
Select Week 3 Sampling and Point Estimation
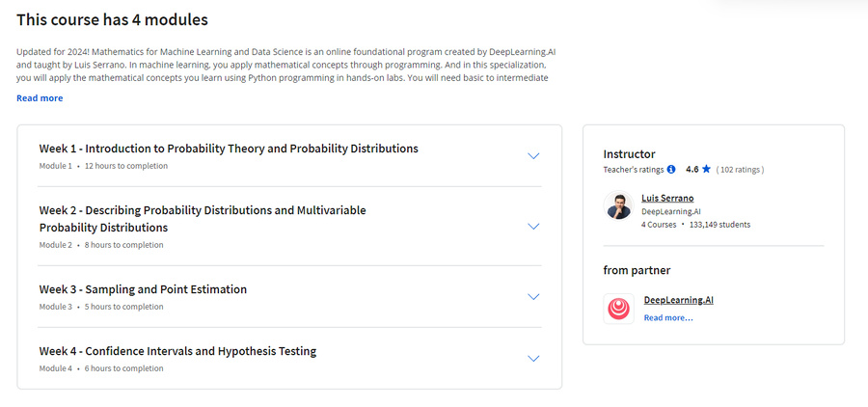(x=143, y=289)
